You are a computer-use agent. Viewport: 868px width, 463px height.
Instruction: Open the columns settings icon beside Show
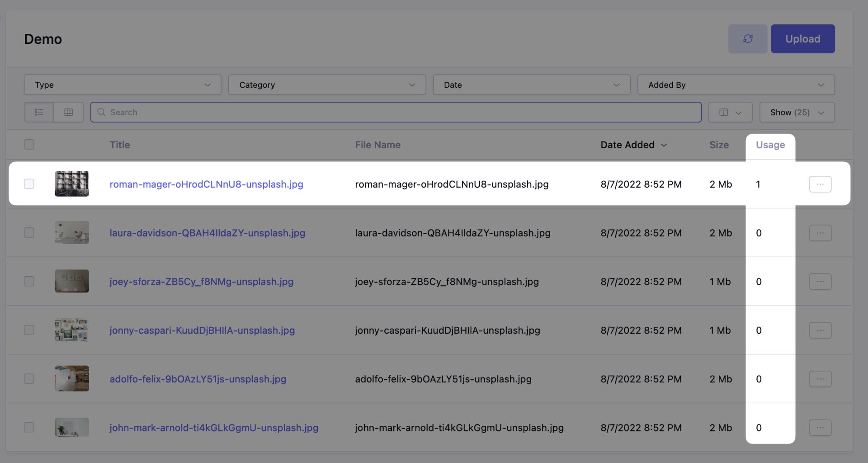point(730,112)
